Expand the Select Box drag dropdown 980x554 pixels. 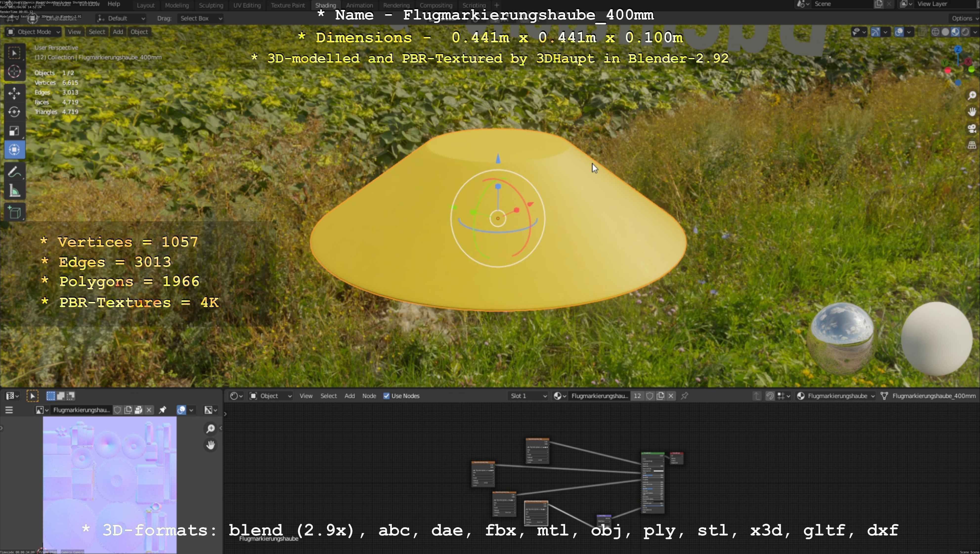click(200, 18)
